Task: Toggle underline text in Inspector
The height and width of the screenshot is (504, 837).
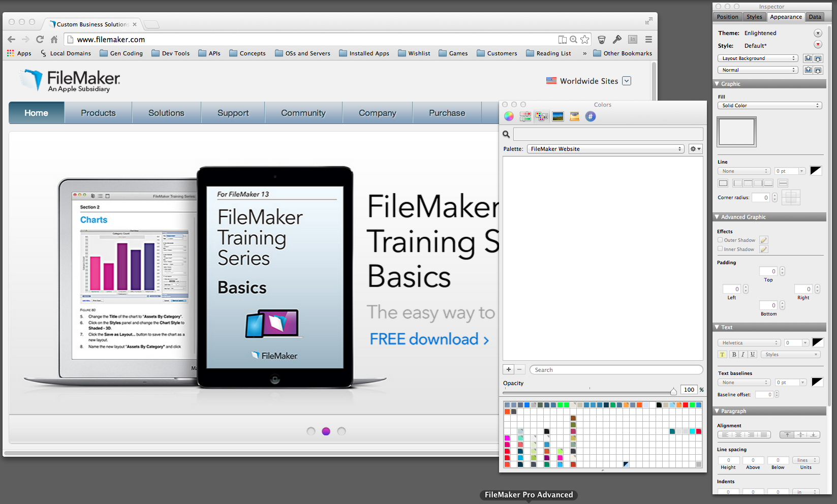Action: pos(753,355)
